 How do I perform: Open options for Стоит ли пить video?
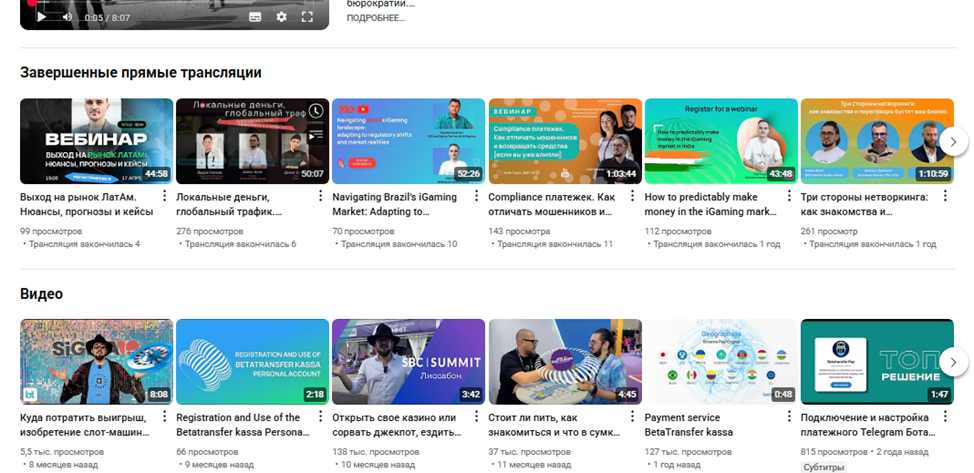tap(632, 417)
